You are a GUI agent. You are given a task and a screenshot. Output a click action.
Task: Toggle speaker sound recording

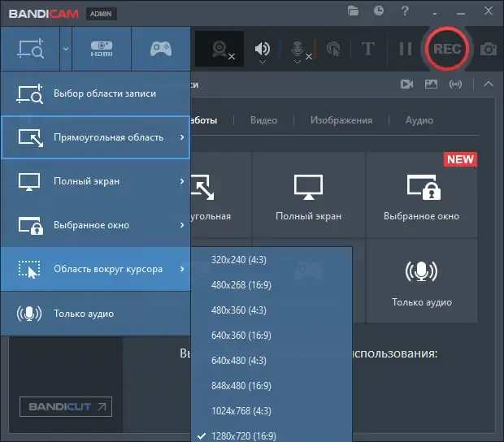tap(263, 48)
